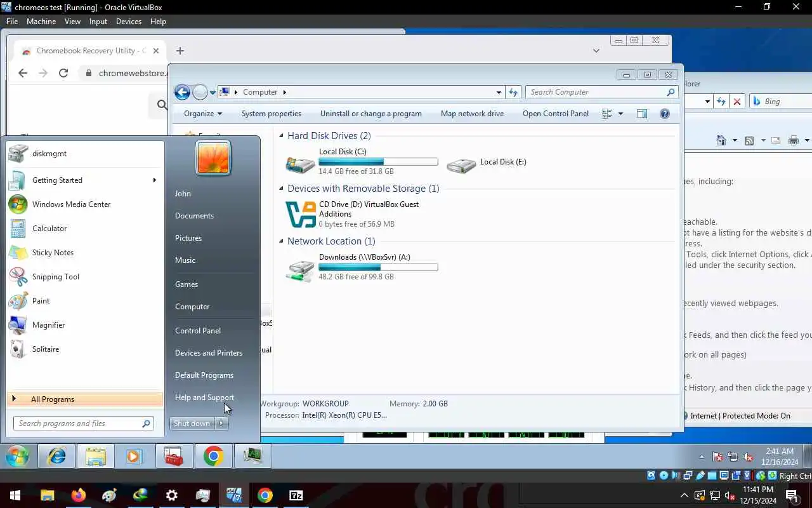Click the Internet Explorer Print icon
812x508 pixels.
[793, 140]
